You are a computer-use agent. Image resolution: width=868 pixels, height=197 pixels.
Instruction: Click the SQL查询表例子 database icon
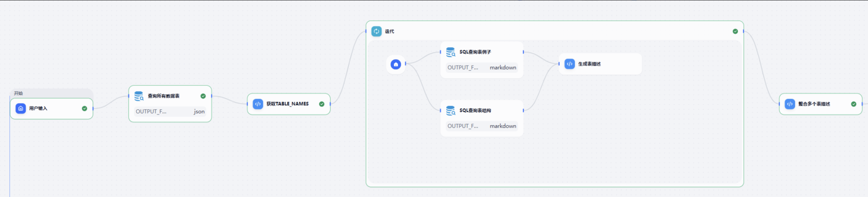click(x=451, y=52)
